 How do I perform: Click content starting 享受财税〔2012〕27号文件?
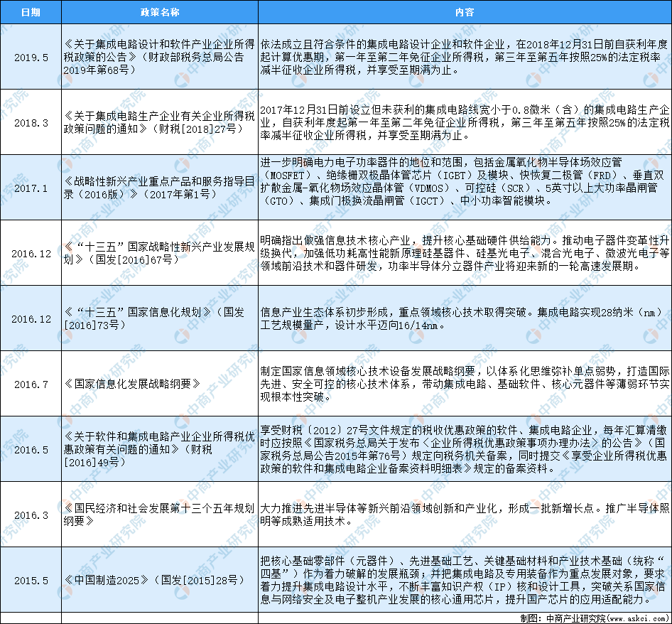[x=464, y=449]
